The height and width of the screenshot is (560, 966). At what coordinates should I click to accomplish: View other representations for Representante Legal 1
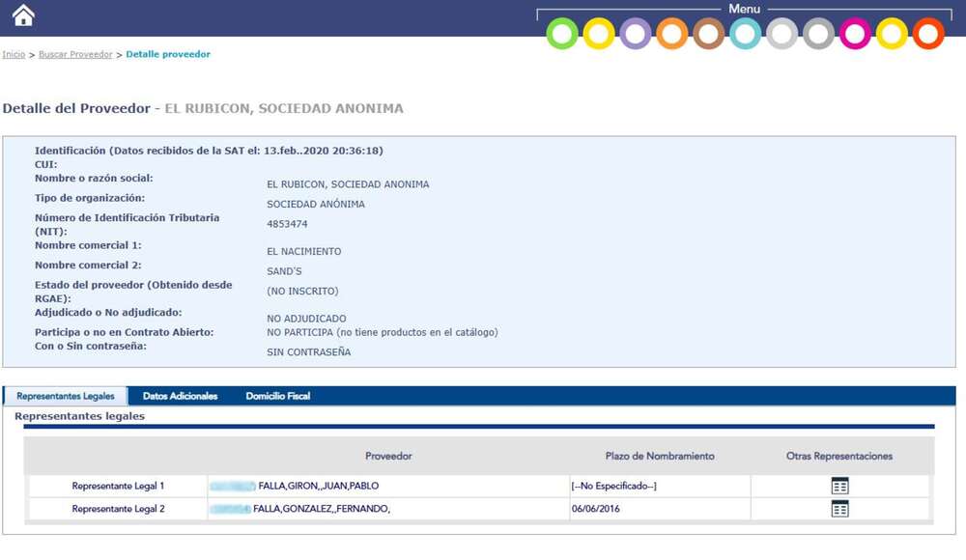pyautogui.click(x=839, y=486)
